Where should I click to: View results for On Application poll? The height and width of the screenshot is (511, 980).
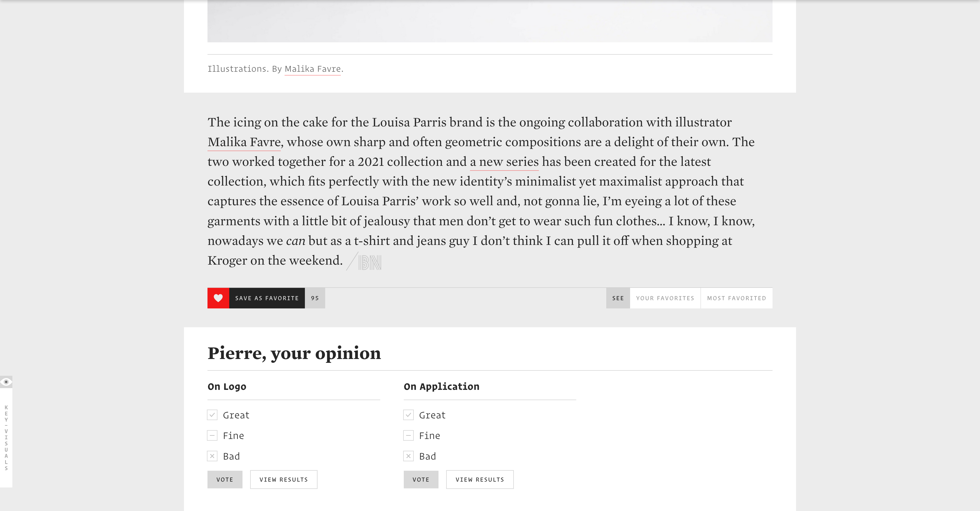479,480
